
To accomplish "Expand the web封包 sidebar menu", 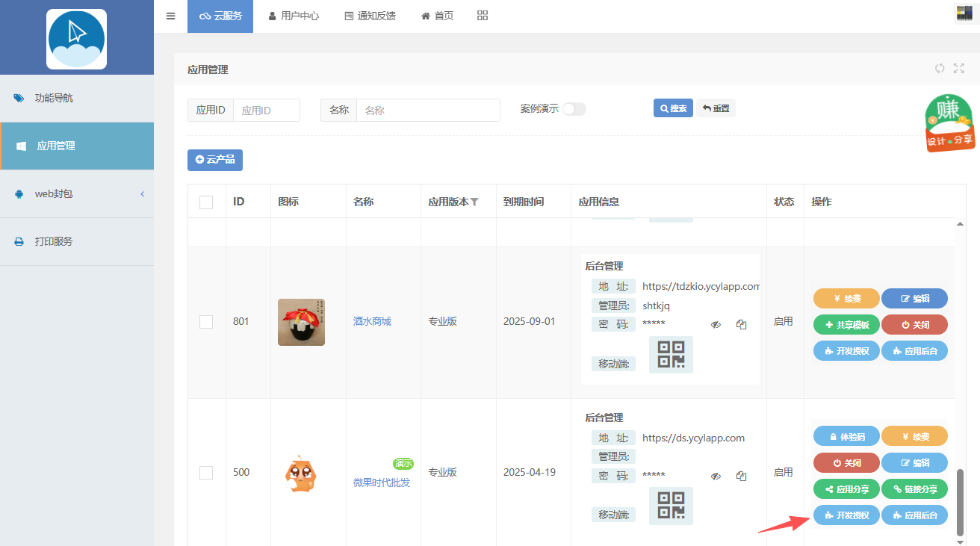I will [77, 194].
